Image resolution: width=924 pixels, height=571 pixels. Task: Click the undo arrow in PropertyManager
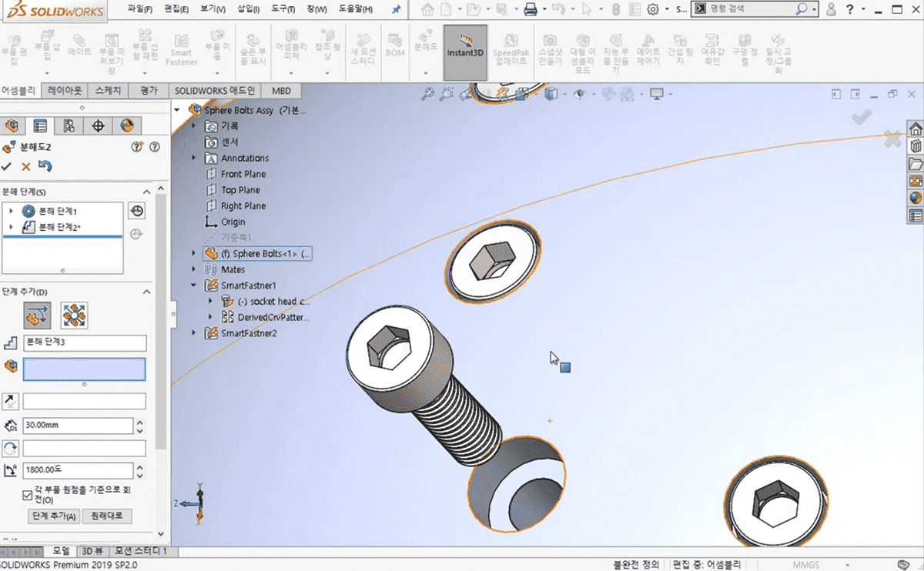coord(45,166)
